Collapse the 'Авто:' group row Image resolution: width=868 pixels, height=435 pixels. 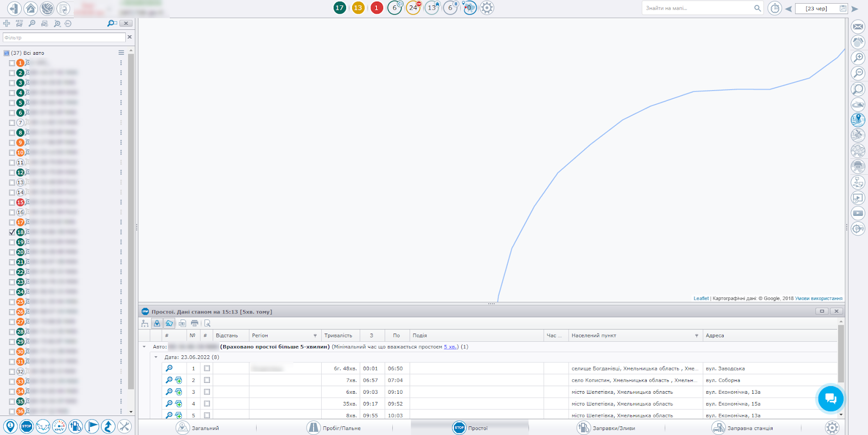click(x=144, y=347)
